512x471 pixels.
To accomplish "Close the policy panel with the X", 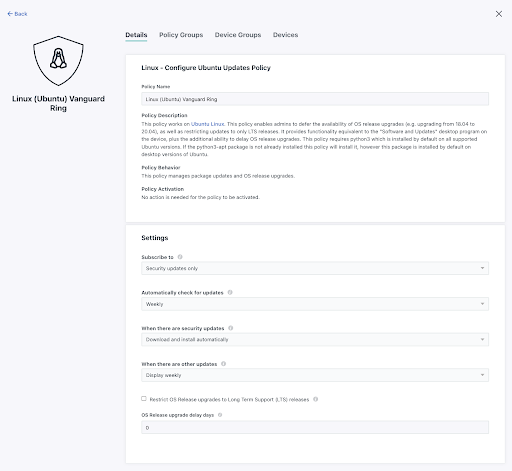I will point(499,14).
